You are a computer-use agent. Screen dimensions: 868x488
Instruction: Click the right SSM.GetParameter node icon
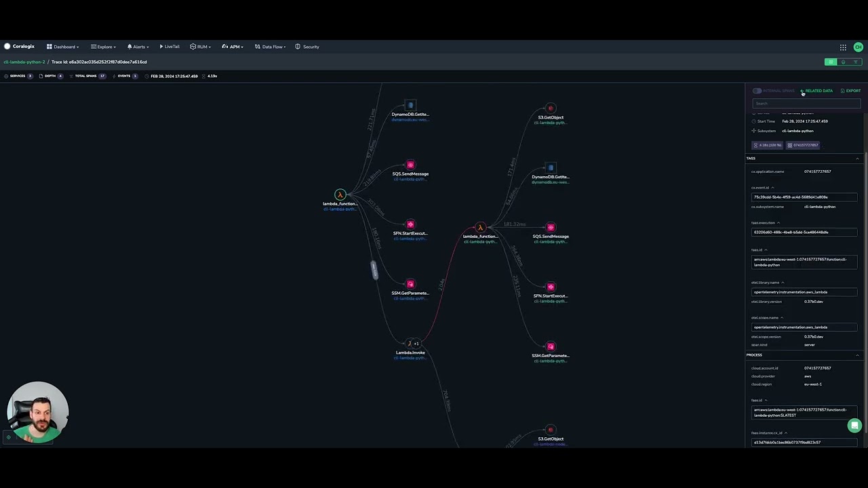pyautogui.click(x=551, y=346)
